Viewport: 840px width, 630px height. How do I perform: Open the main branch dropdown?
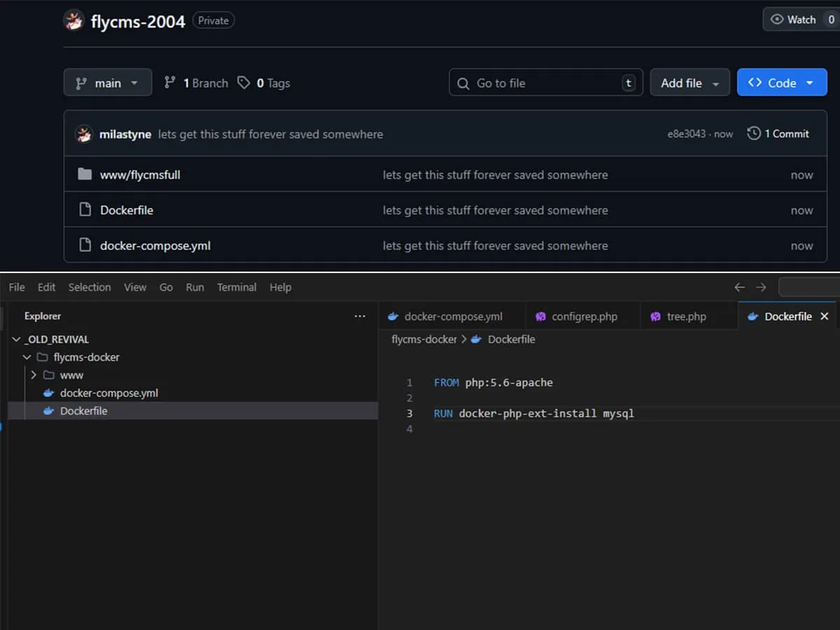click(107, 83)
